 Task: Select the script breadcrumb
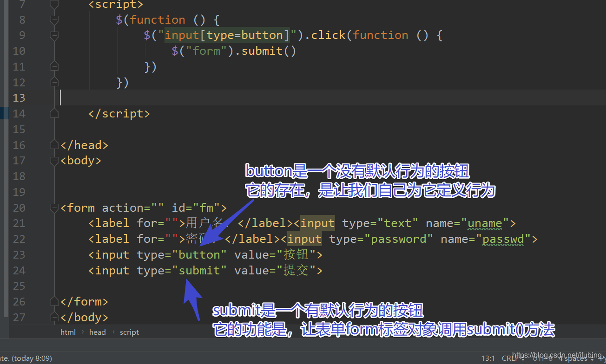tap(129, 332)
